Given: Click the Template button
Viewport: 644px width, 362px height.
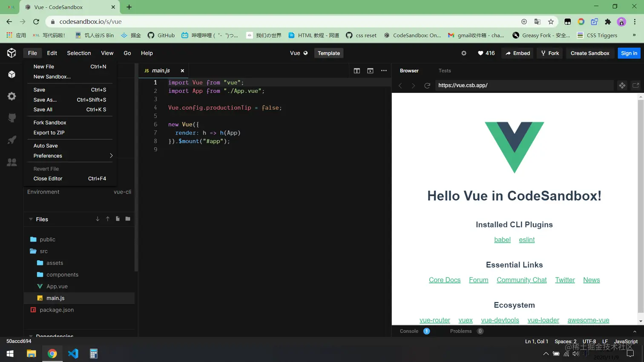Looking at the screenshot, I should tap(329, 53).
